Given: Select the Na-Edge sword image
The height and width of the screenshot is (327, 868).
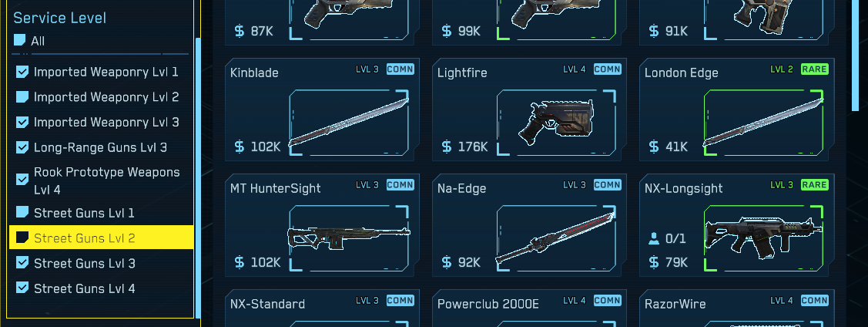Looking at the screenshot, I should 556,238.
